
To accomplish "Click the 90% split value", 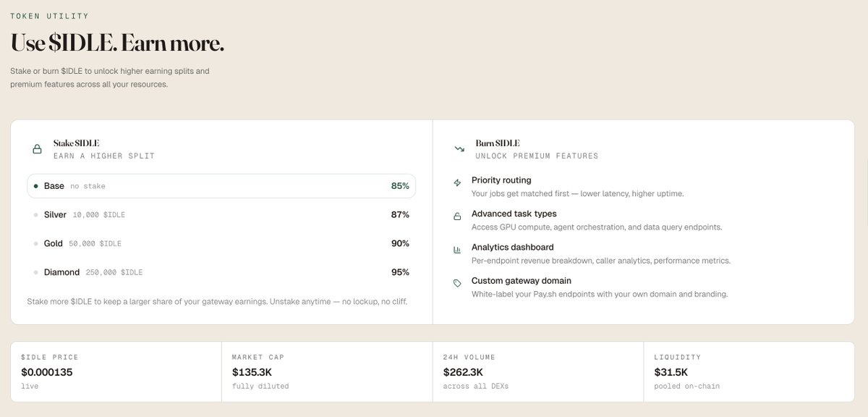I will (400, 244).
